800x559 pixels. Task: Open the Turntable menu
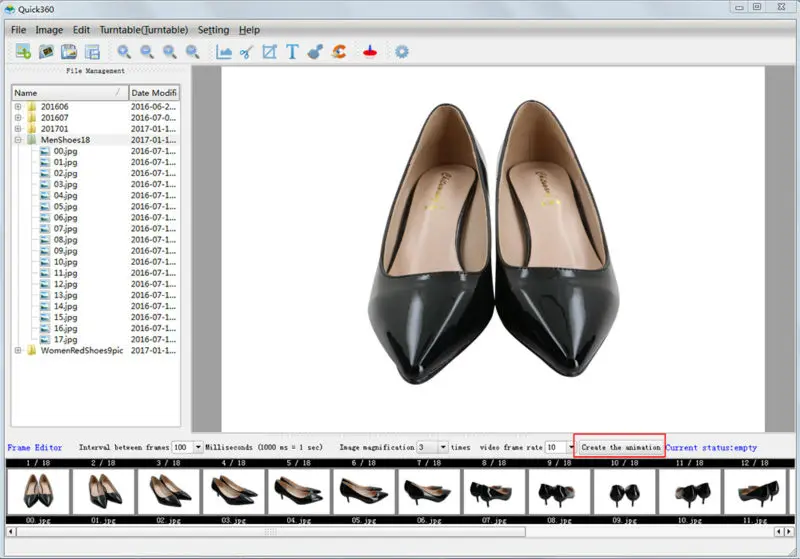coord(143,30)
